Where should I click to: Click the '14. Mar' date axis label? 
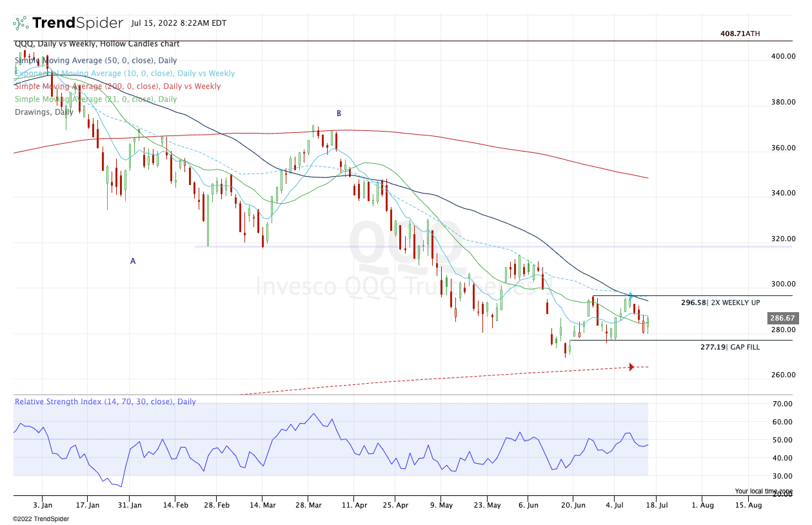tap(261, 505)
